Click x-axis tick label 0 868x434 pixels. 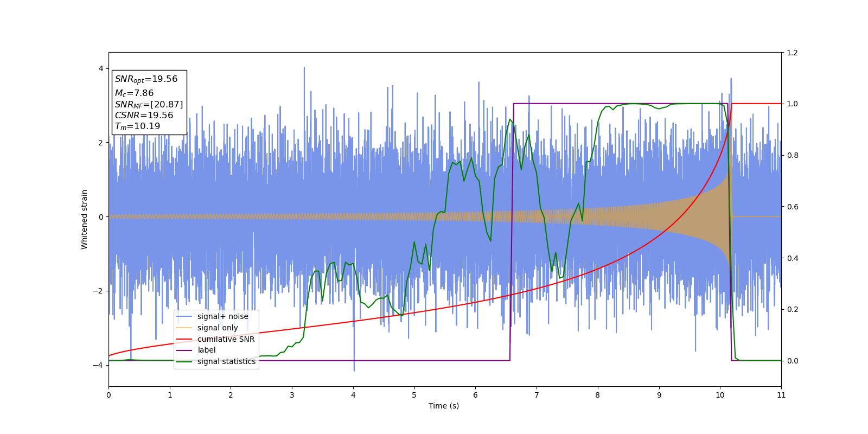click(108, 395)
